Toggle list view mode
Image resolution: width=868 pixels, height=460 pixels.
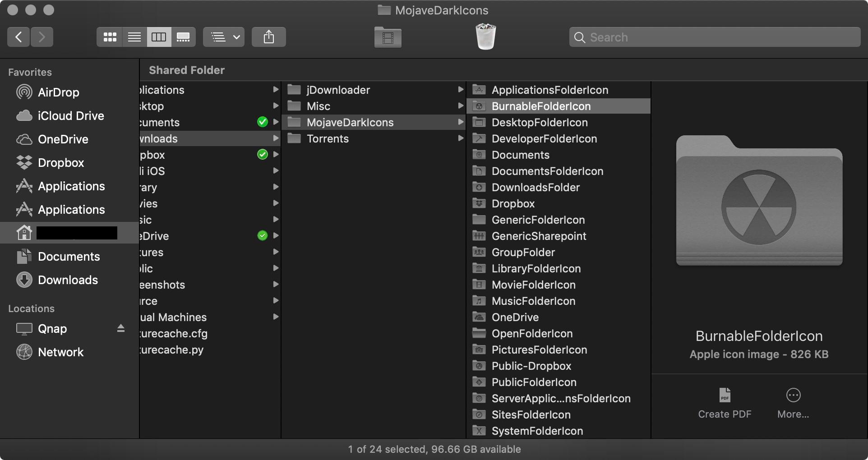click(x=134, y=37)
